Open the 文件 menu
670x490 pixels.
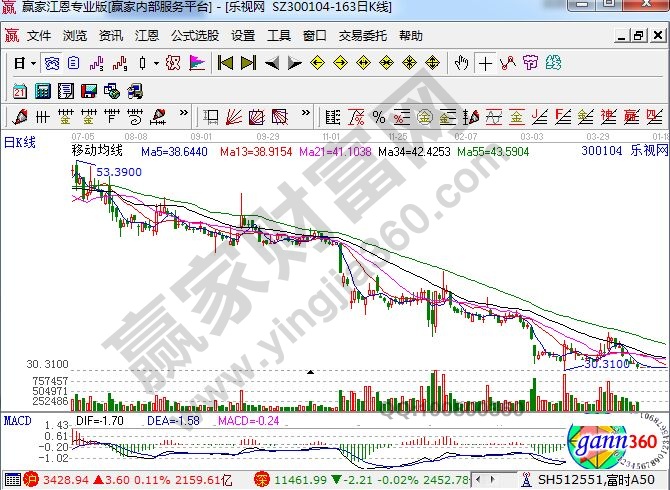coord(38,35)
